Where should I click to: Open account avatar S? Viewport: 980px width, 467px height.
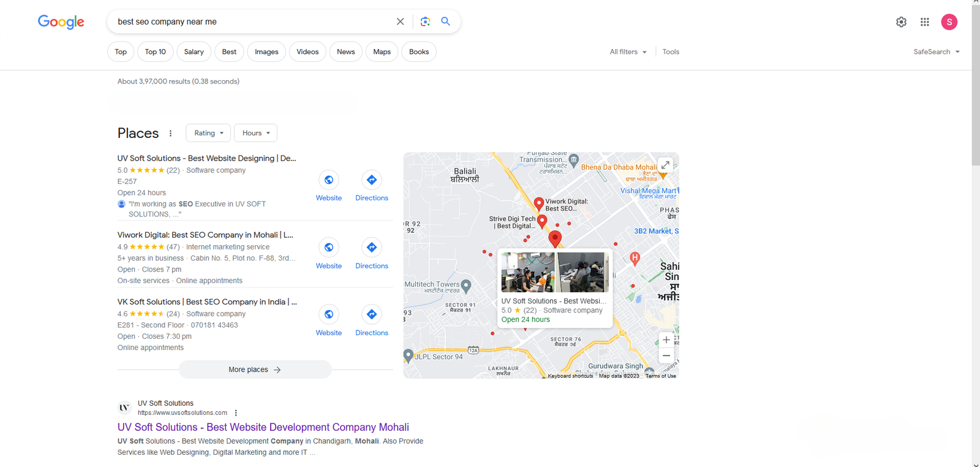(949, 22)
